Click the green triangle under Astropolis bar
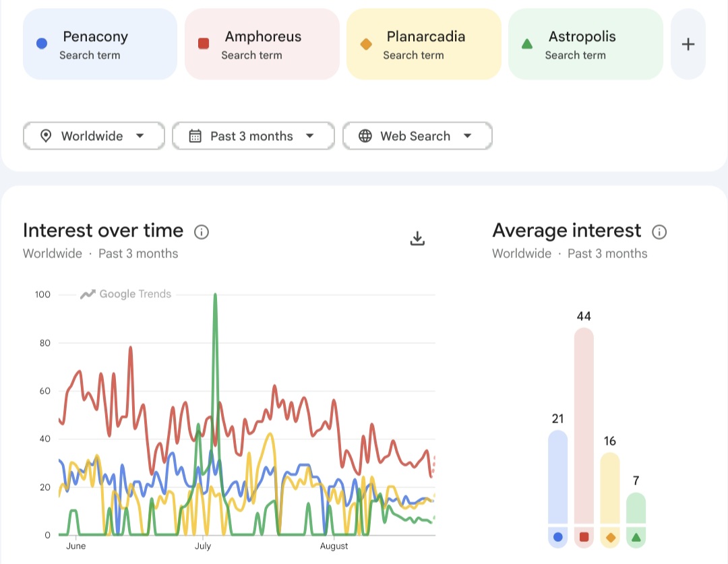This screenshot has height=564, width=728. pyautogui.click(x=636, y=537)
